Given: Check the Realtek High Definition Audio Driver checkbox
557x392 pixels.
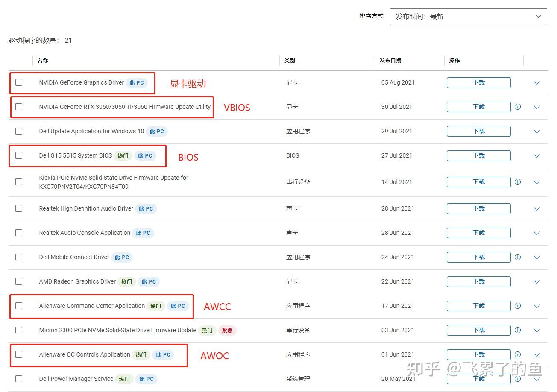Looking at the screenshot, I should (19, 208).
